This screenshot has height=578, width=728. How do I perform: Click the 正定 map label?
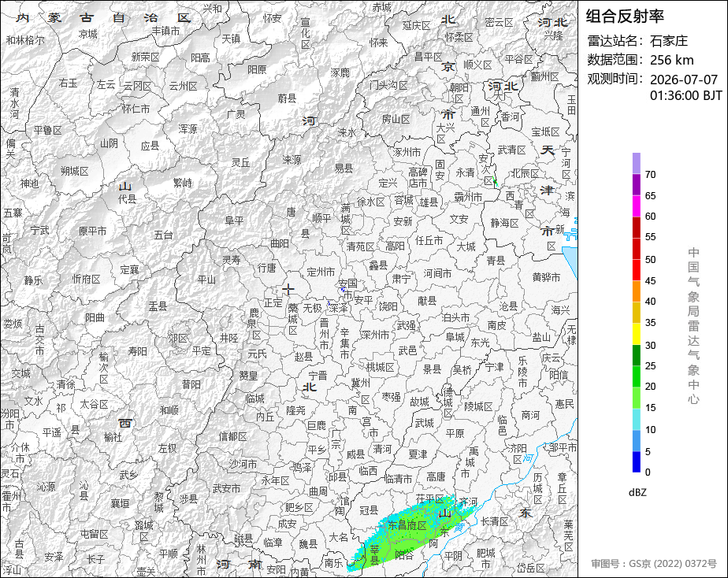click(x=273, y=302)
